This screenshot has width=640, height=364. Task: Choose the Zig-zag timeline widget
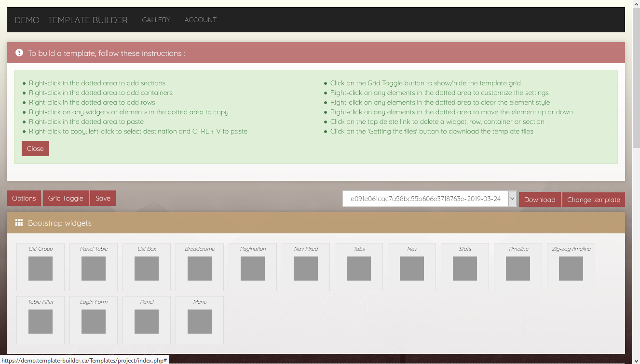coord(571,267)
